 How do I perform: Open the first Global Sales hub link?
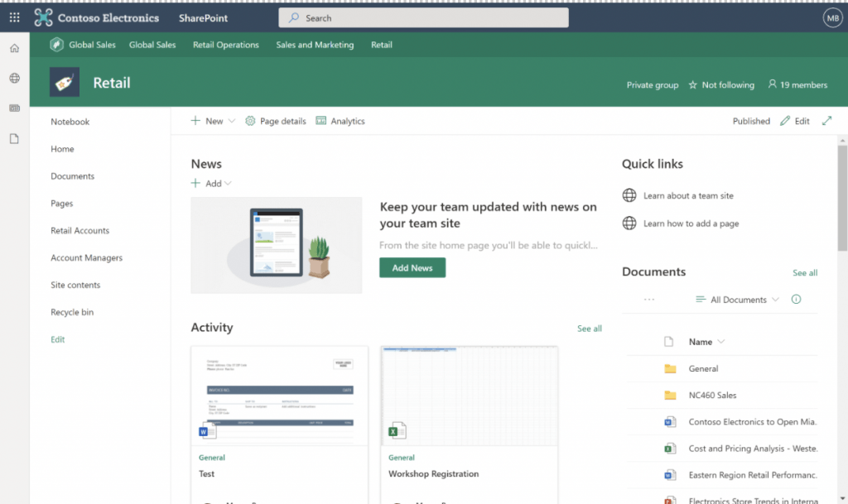92,45
